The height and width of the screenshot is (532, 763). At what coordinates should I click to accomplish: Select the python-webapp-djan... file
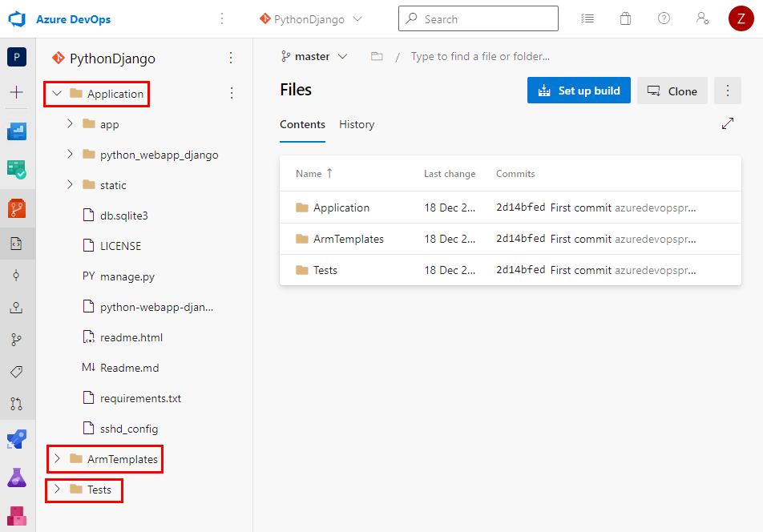click(156, 307)
